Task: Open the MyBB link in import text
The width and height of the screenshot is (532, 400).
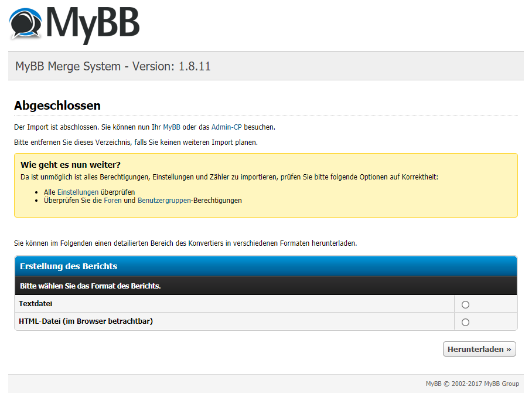Action: point(171,127)
